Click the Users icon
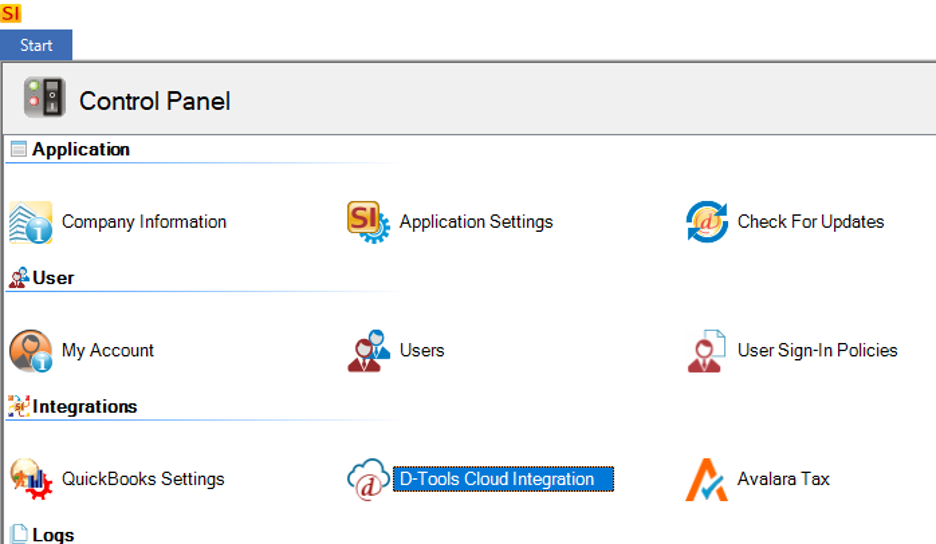The height and width of the screenshot is (544, 936). [x=368, y=351]
